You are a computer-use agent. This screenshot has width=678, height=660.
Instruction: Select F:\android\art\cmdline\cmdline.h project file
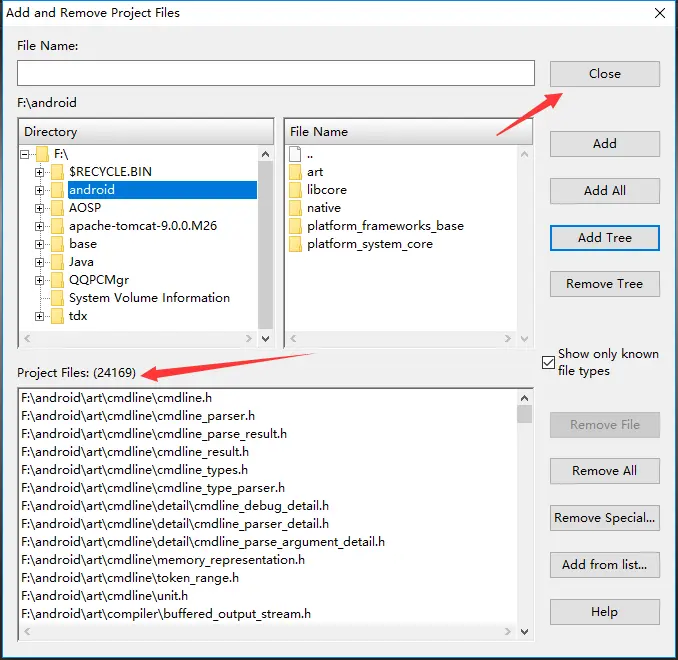116,398
